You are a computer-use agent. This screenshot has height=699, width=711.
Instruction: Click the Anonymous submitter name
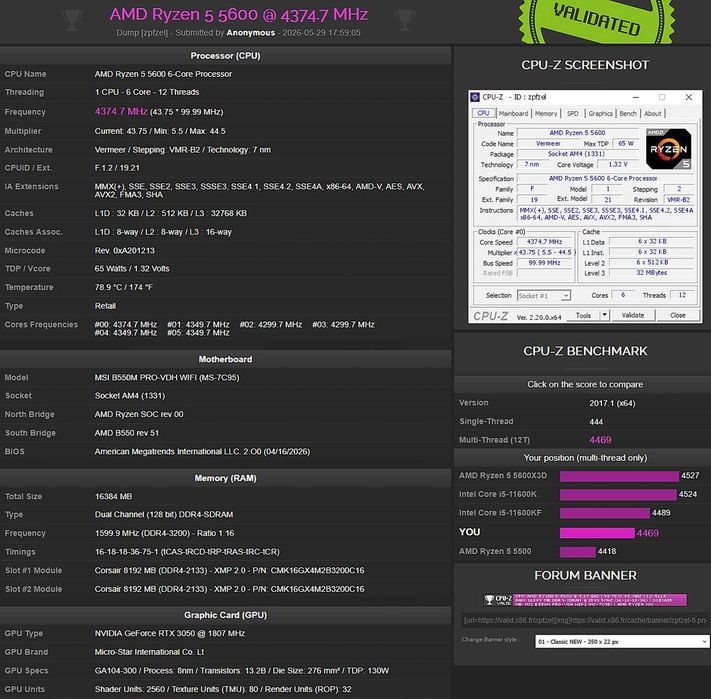click(250, 33)
